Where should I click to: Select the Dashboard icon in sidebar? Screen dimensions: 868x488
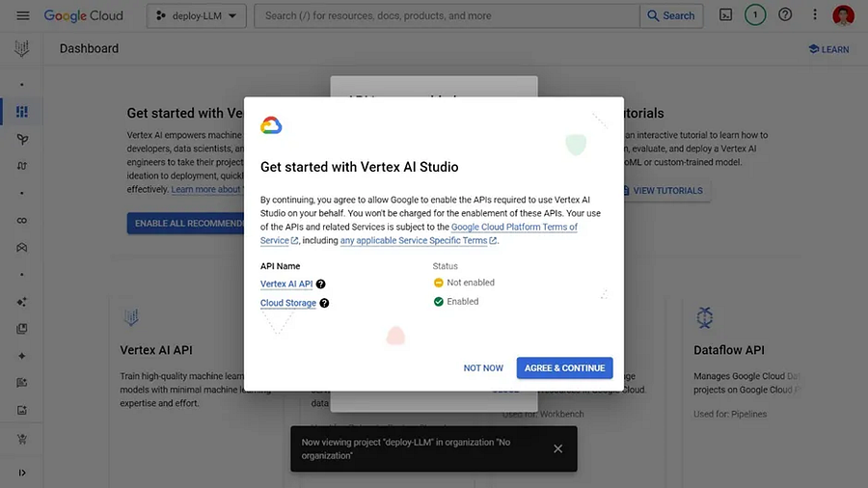(21, 112)
